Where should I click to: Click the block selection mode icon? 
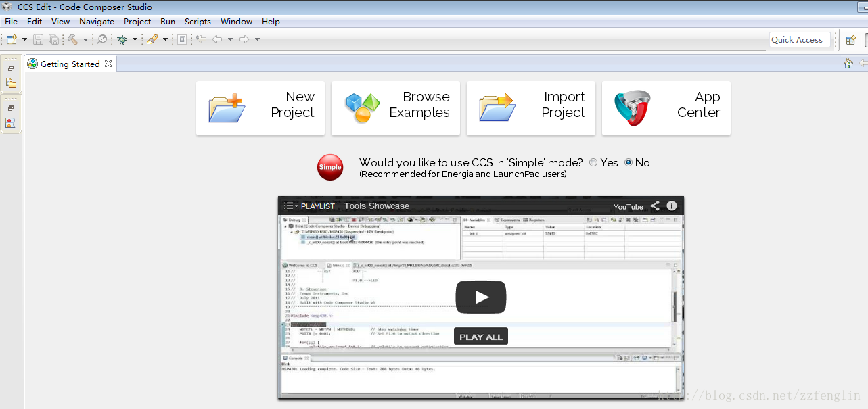pyautogui.click(x=182, y=40)
